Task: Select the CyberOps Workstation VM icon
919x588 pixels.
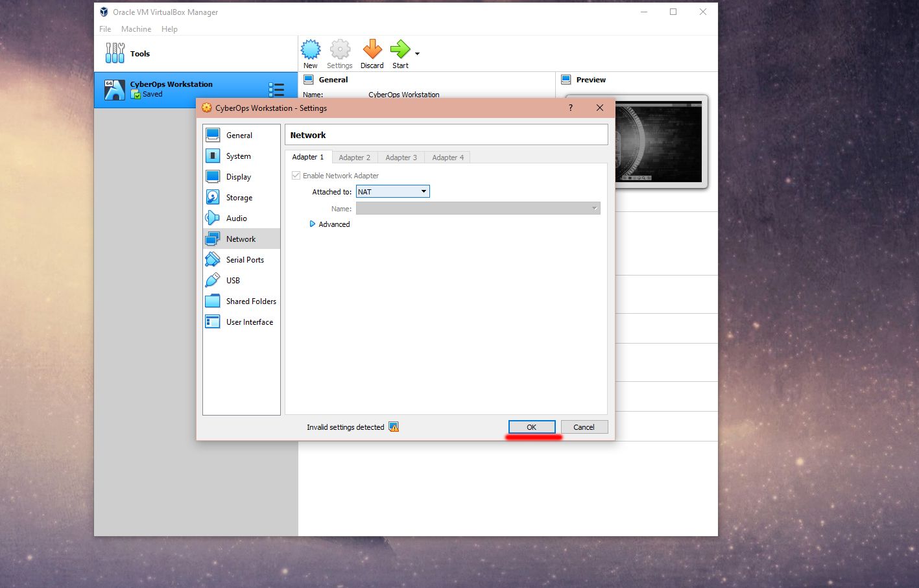Action: [115, 90]
